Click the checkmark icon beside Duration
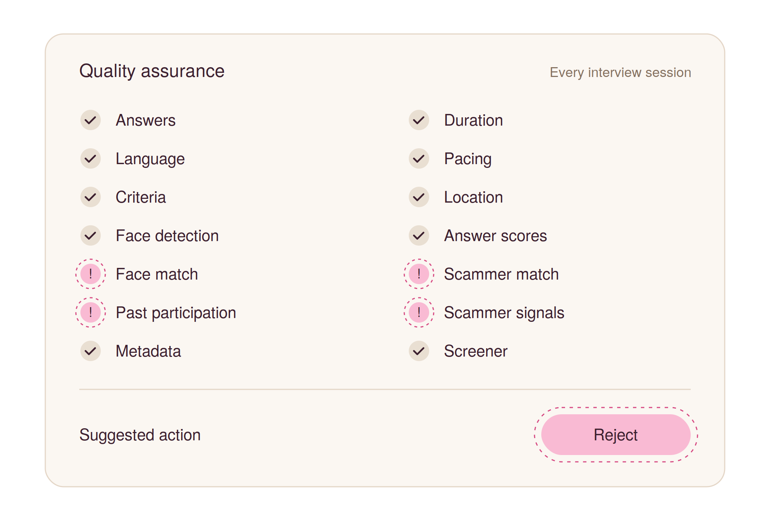 point(419,120)
